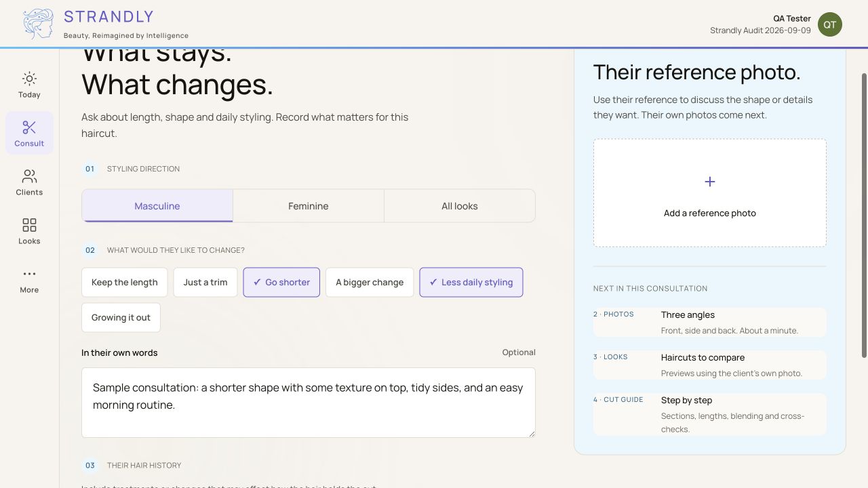Deselect the Go shorter chip
Screen dimensions: 868x488
point(281,282)
